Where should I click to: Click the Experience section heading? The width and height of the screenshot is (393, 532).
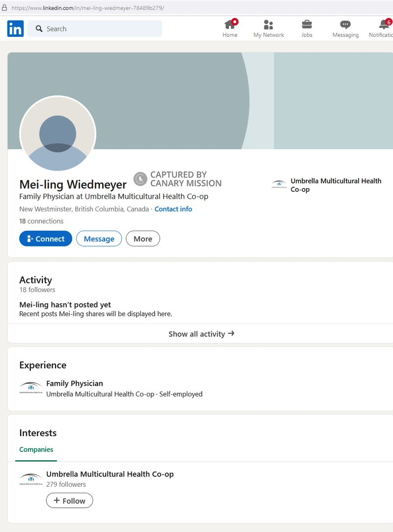[43, 365]
